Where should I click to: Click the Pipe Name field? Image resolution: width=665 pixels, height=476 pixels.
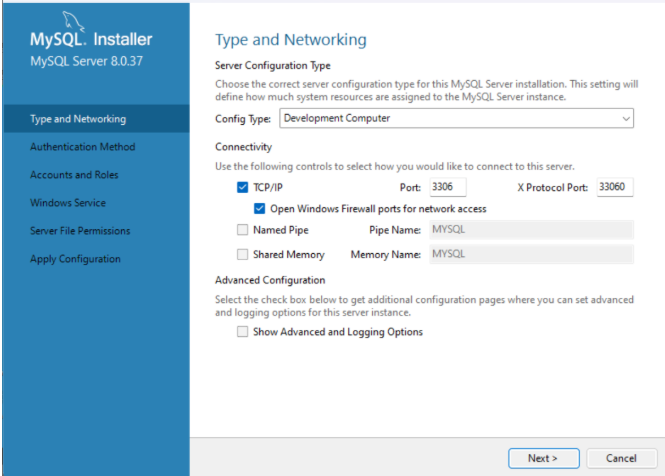tap(531, 230)
